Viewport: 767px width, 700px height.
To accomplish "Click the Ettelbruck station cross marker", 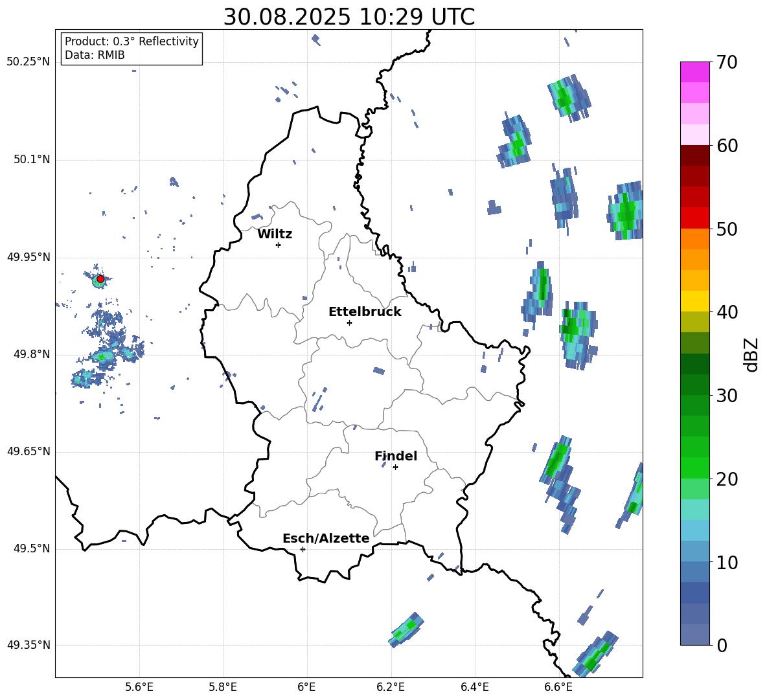I will (x=349, y=322).
